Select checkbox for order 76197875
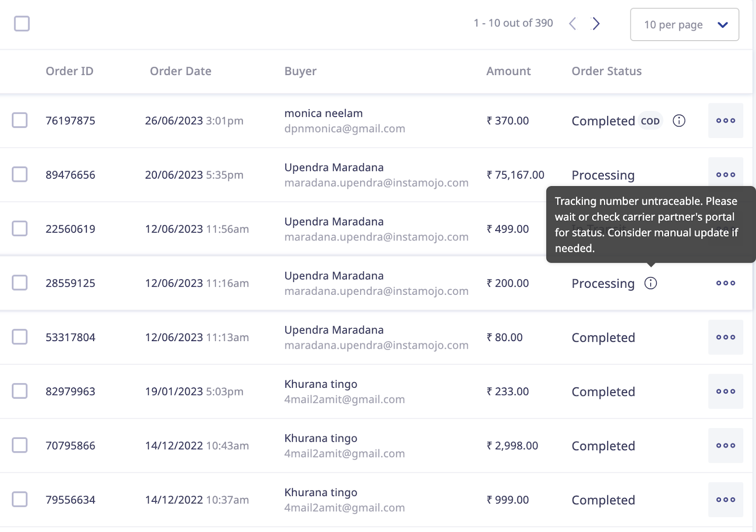This screenshot has height=532, width=756. pos(20,120)
